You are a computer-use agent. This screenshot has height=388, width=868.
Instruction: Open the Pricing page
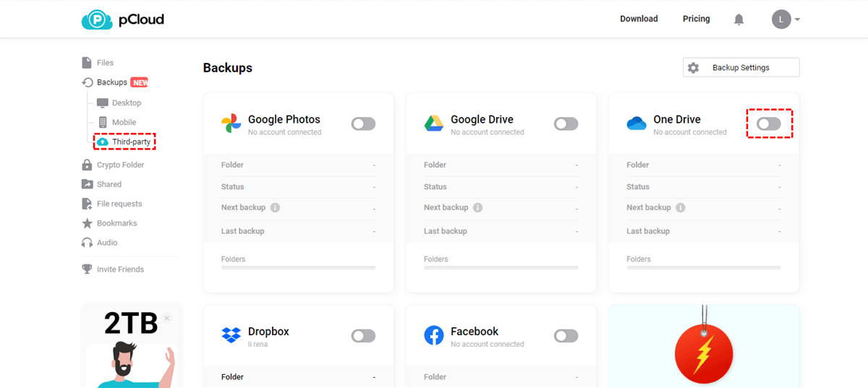pos(696,19)
